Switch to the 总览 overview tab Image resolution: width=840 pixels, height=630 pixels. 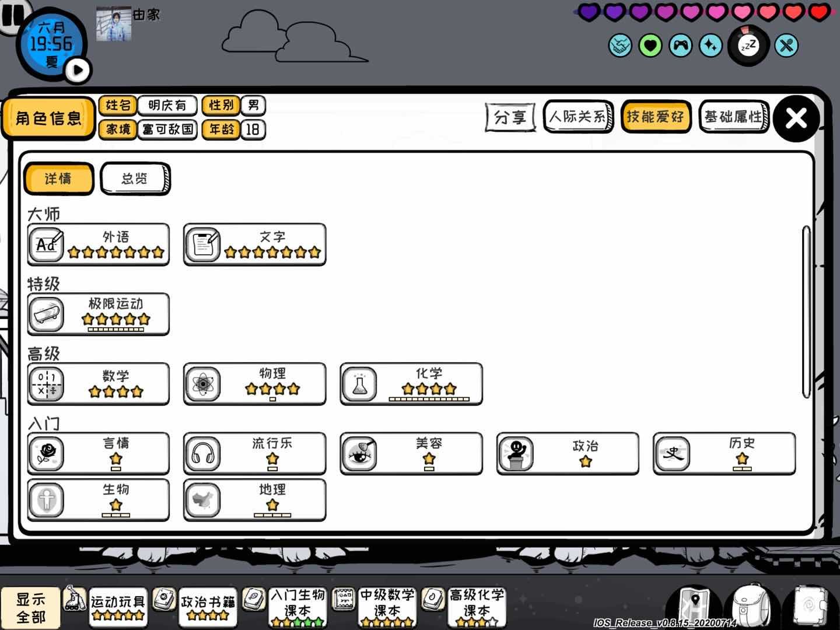point(135,178)
